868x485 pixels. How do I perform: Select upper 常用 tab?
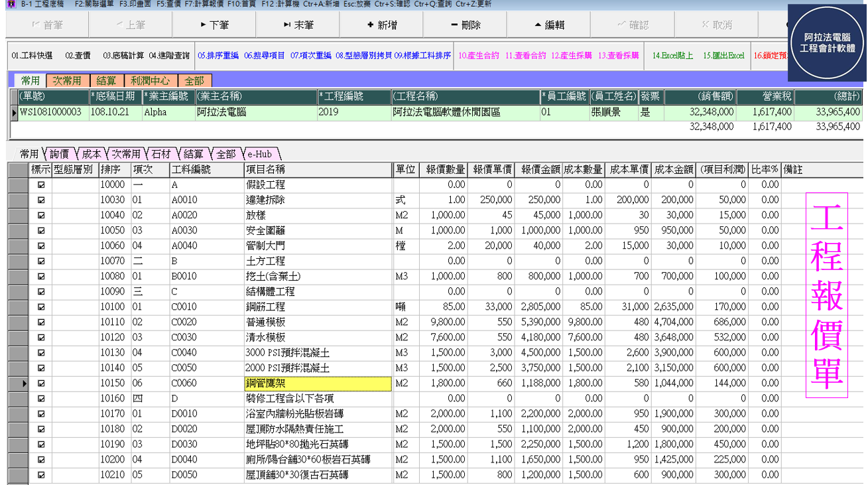pos(31,80)
